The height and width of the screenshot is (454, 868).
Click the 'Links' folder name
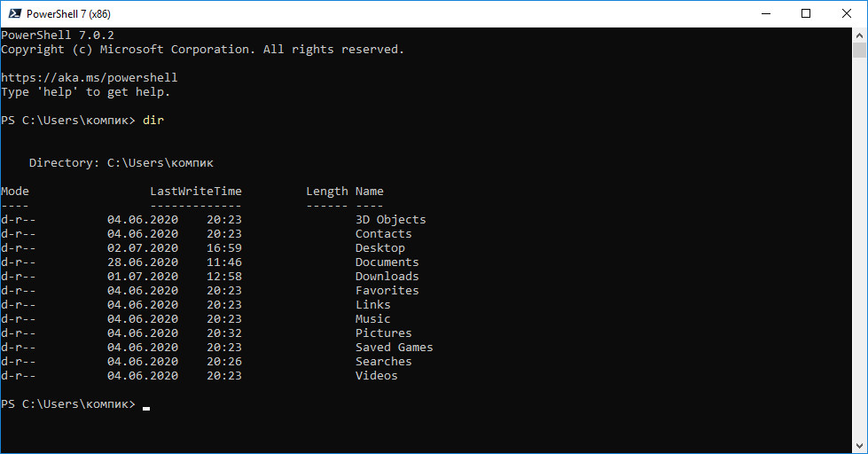click(373, 304)
